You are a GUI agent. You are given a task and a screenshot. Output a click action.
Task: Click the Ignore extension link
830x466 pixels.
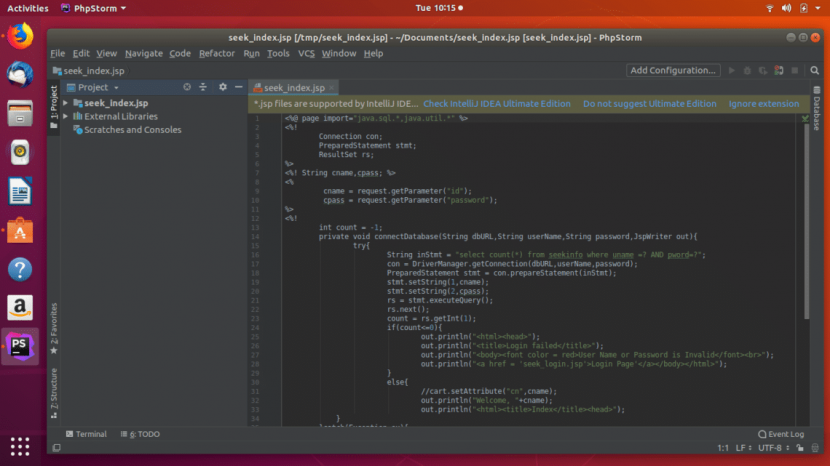point(764,104)
